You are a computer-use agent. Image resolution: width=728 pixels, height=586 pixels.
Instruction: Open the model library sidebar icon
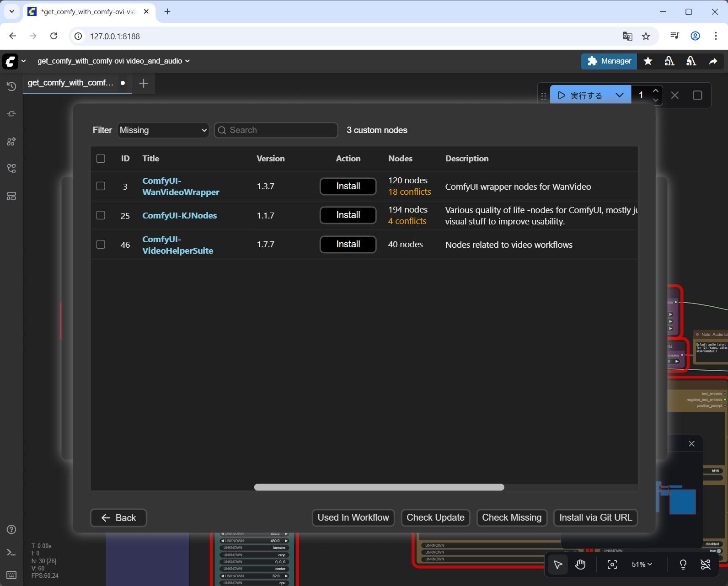pyautogui.click(x=11, y=142)
